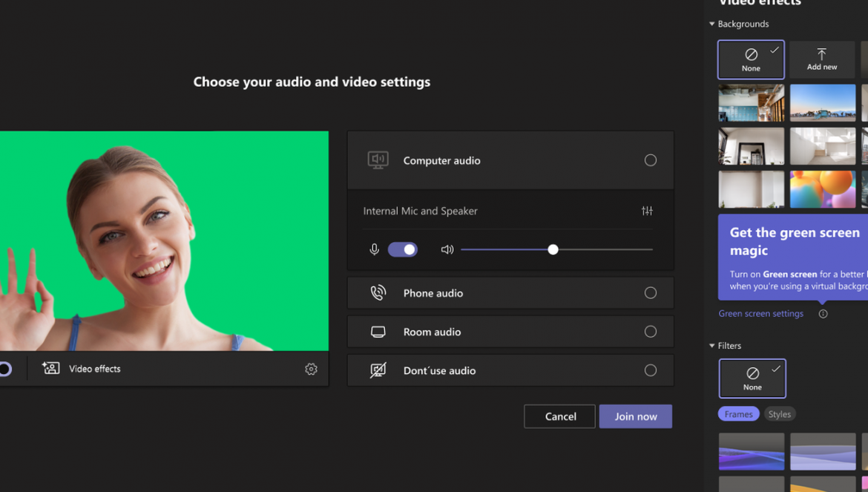The image size is (868, 492).
Task: Open audio device settings sliders icon
Action: [647, 211]
